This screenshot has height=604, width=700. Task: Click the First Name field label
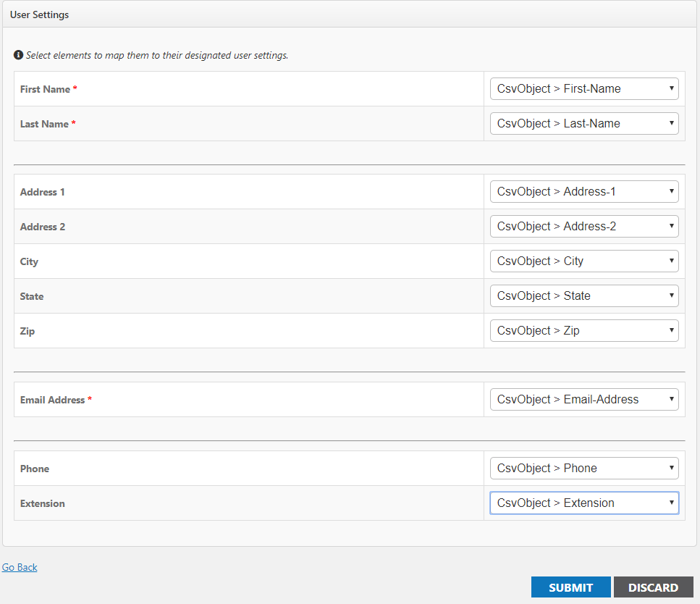pos(43,89)
